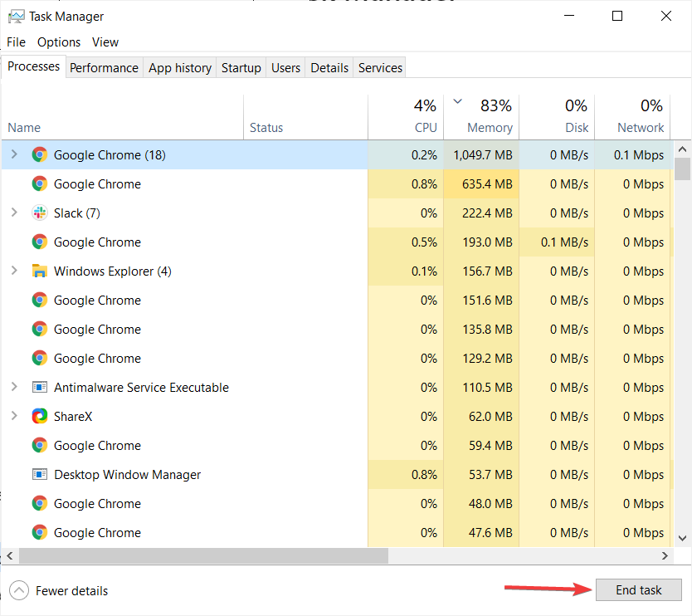Click the 156.7 MB memory cell

pyautogui.click(x=481, y=271)
